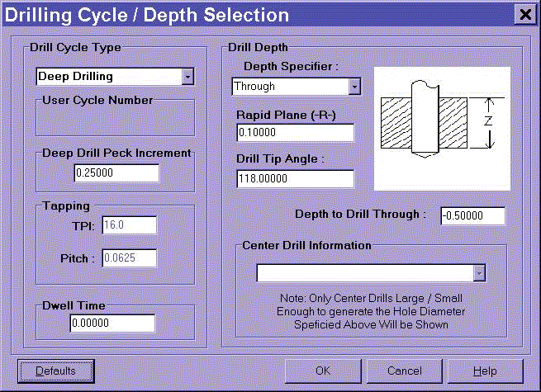Click the Dwell Time group label
The width and height of the screenshot is (541, 392).
[x=74, y=305]
